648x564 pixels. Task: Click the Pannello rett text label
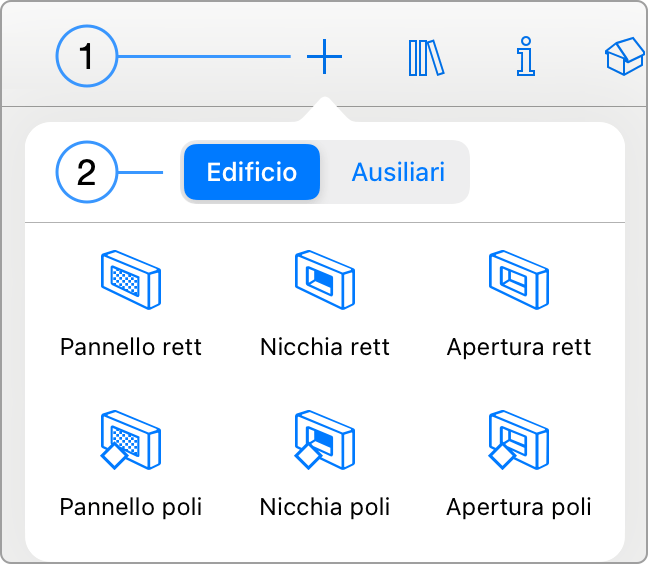click(131, 347)
